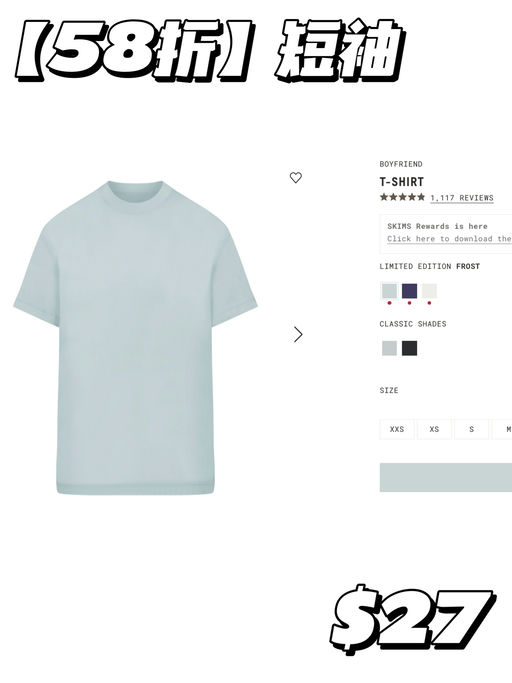
Task: Add the t-shirt to wishlist with the heart icon
Action: [x=295, y=177]
